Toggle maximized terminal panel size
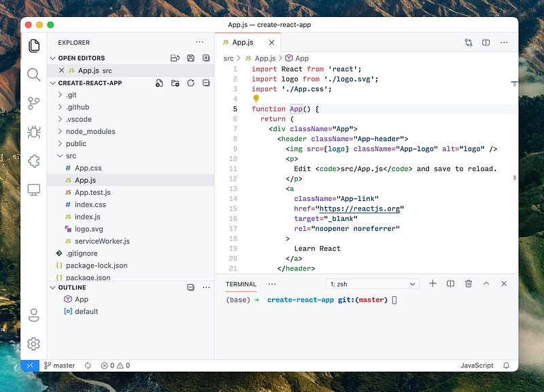Screen dimensions: 544x392 pyautogui.click(x=486, y=283)
